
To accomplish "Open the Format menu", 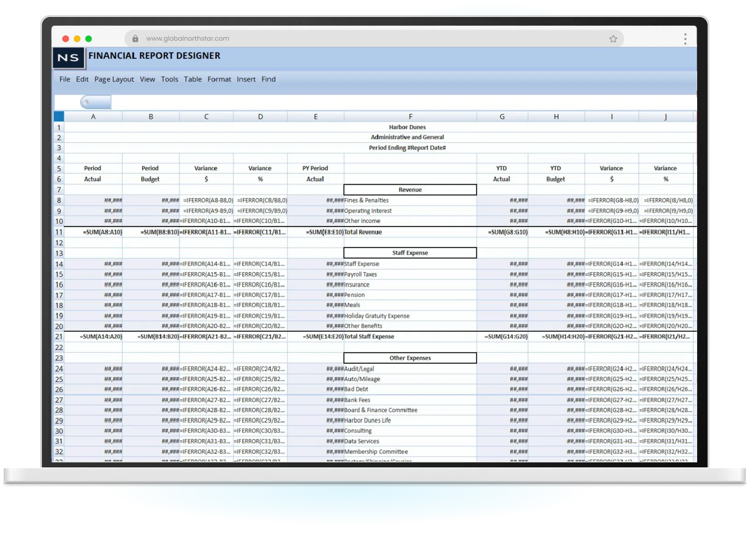I will click(219, 79).
